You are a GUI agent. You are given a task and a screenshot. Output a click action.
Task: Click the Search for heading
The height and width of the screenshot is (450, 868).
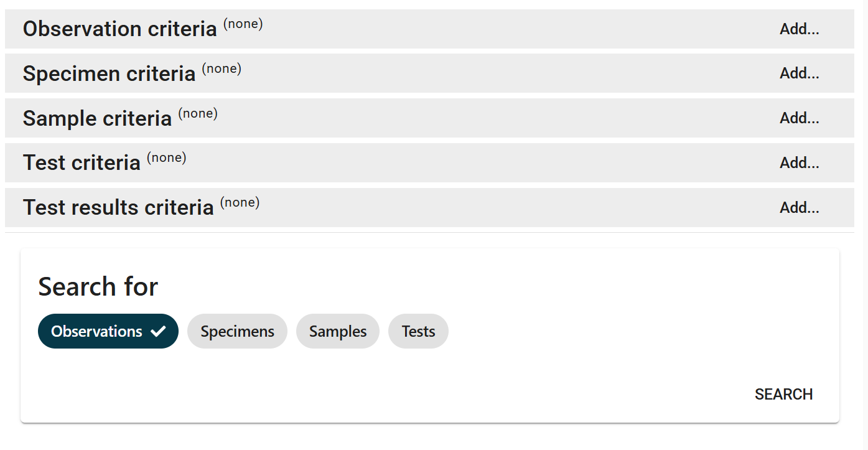coord(98,286)
